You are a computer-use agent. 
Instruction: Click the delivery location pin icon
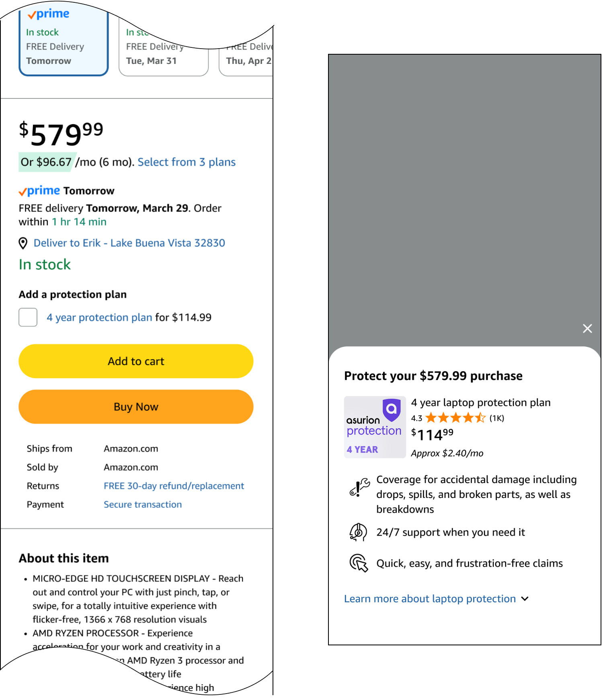pyautogui.click(x=23, y=243)
